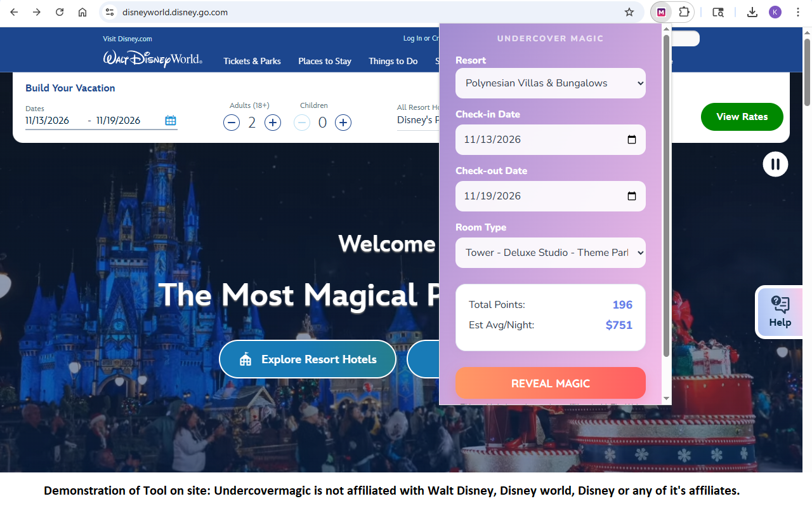Open the Downloads icon
This screenshot has height=508, width=812.
pyautogui.click(x=752, y=11)
